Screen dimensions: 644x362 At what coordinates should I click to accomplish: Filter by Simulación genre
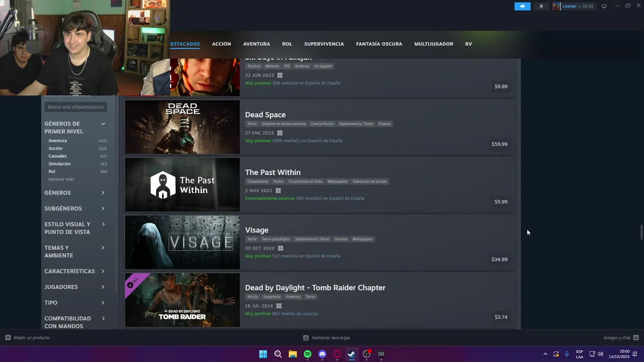[x=59, y=164]
